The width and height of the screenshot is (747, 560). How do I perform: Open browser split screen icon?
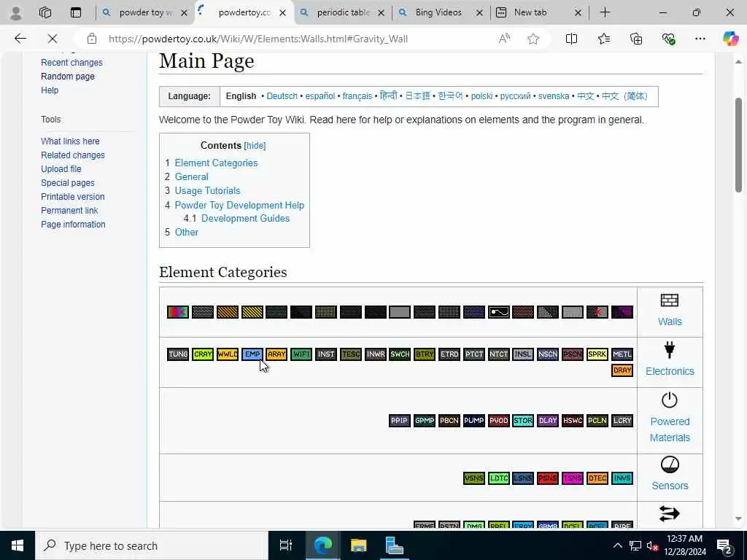pos(571,39)
